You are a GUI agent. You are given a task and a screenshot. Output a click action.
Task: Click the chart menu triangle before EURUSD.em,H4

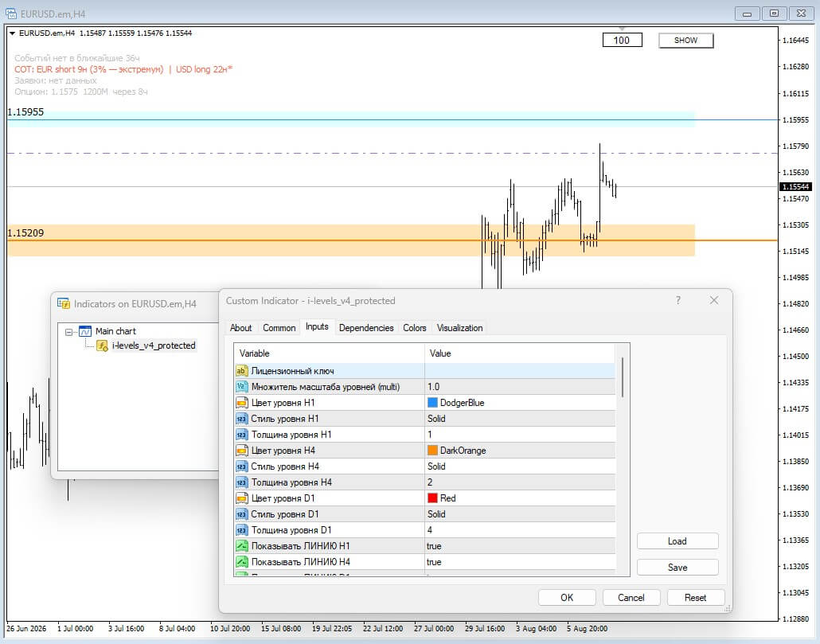(12, 33)
